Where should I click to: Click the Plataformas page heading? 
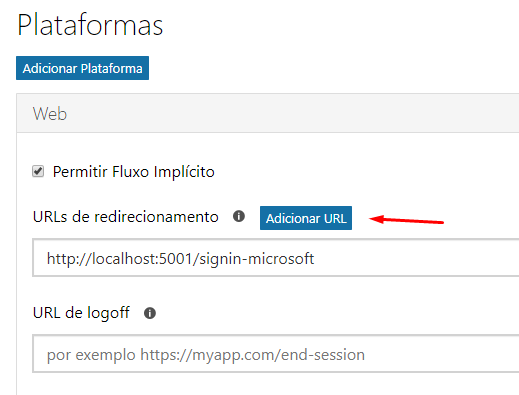pyautogui.click(x=90, y=25)
